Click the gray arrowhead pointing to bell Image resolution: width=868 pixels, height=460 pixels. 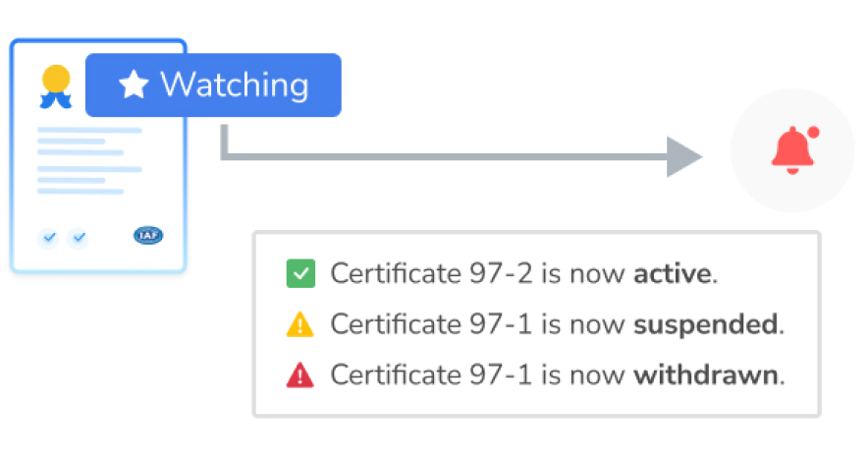coord(683,156)
